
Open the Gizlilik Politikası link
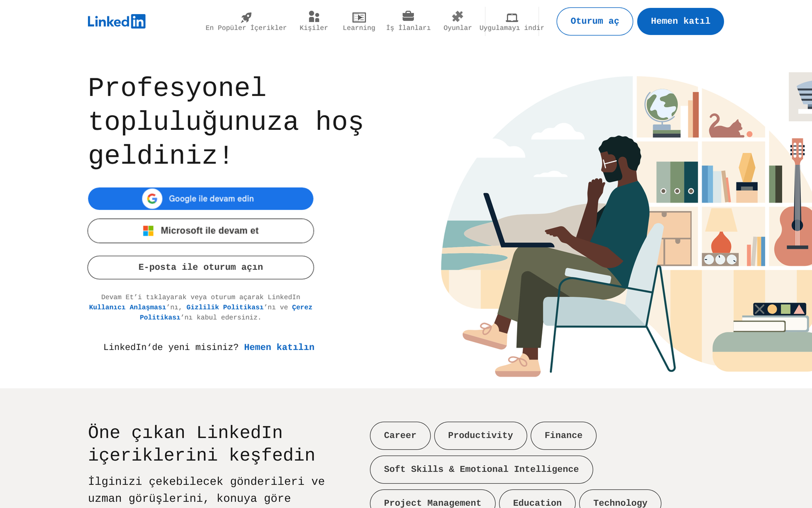pos(225,308)
